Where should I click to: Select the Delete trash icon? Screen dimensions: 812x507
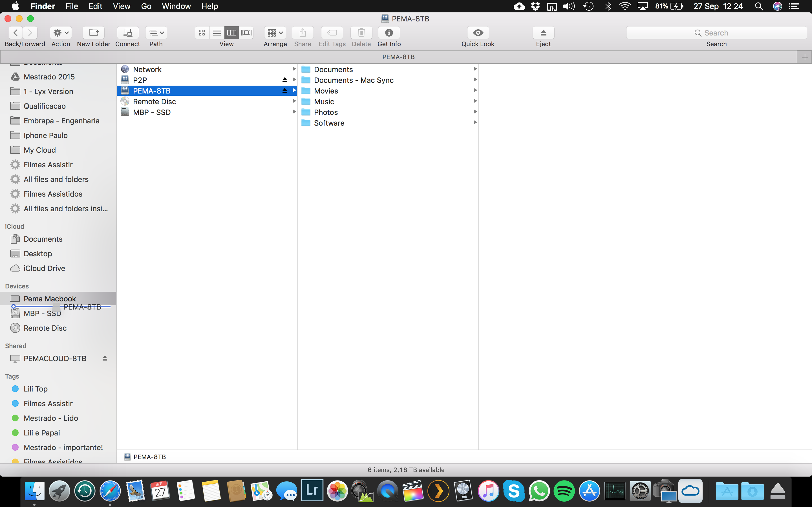361,32
